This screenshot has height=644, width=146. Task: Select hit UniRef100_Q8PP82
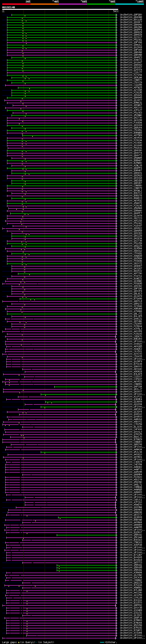(x=131, y=605)
